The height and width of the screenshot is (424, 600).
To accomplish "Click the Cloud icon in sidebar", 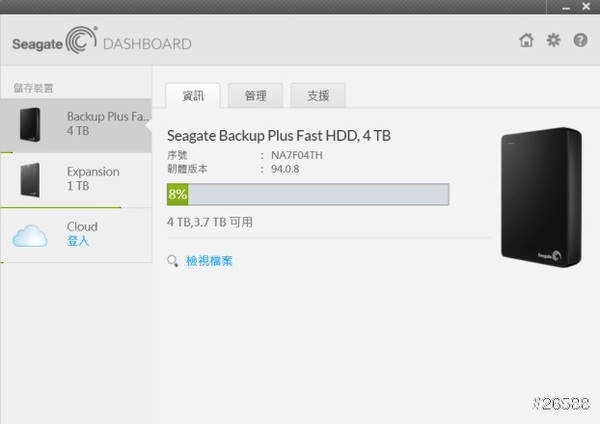I will tap(30, 235).
